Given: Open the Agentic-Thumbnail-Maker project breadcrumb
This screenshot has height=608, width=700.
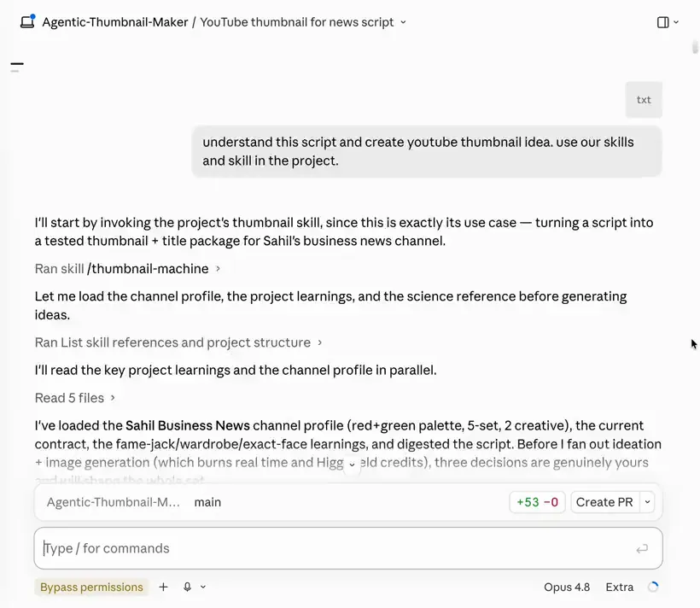Looking at the screenshot, I should [115, 22].
